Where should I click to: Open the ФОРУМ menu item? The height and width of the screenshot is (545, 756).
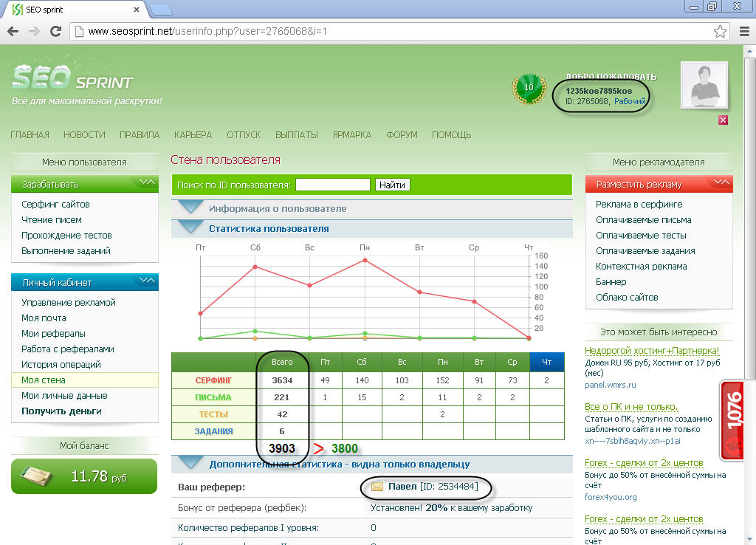click(402, 135)
